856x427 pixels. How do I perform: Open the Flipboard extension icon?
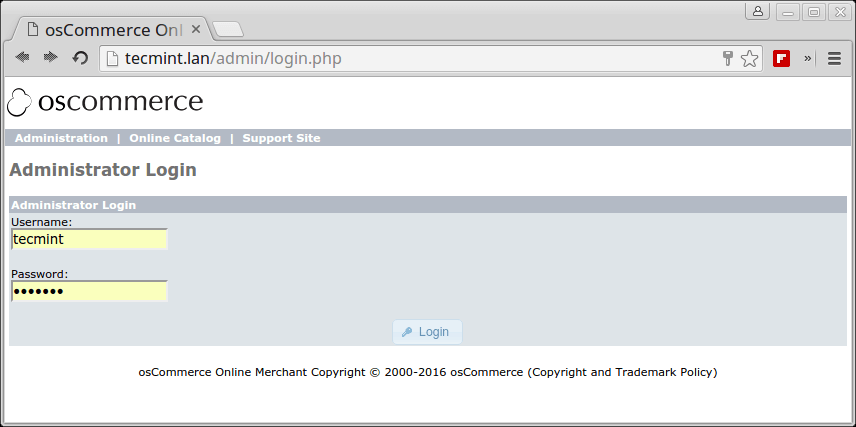coord(781,58)
